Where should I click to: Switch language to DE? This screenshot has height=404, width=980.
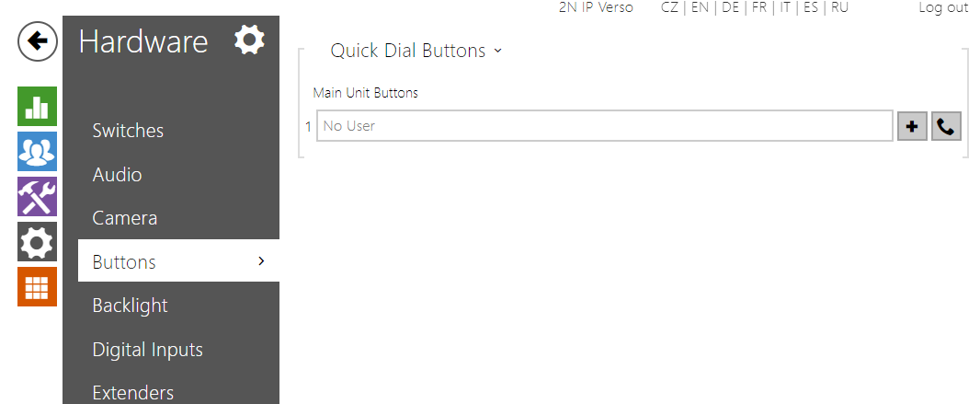[x=730, y=7]
